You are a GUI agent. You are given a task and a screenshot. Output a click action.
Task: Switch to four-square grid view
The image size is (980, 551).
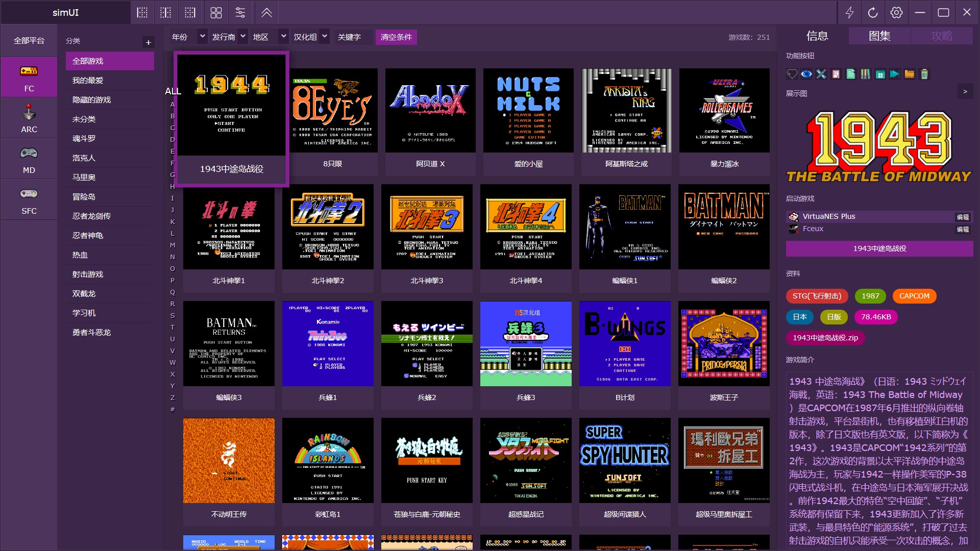[216, 13]
